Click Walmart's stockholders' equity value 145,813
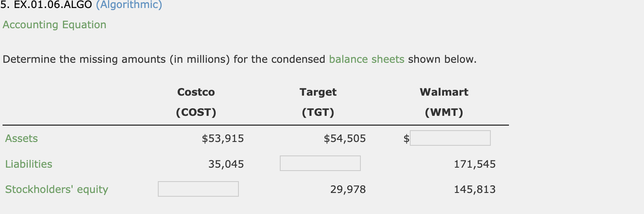 pyautogui.click(x=474, y=190)
